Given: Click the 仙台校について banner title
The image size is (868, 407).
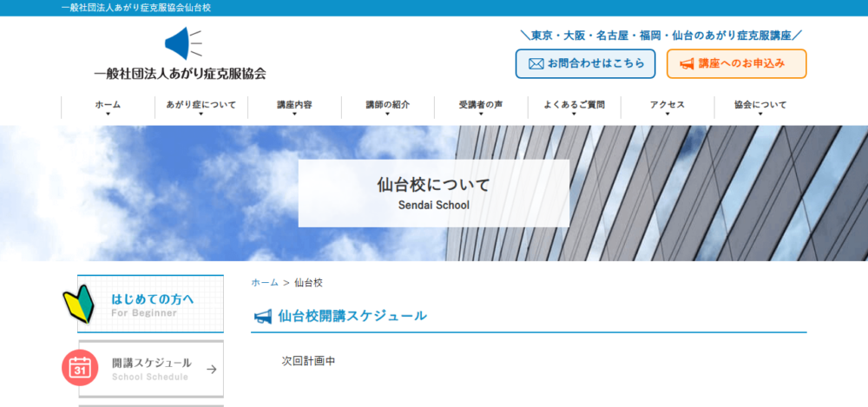Looking at the screenshot, I should coord(434,185).
